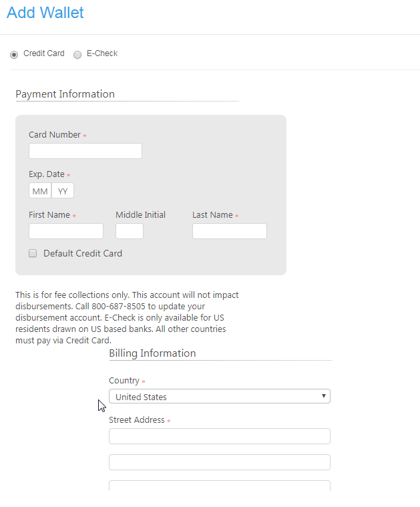Select the Middle Initial text box
This screenshot has height=507, width=420.
130,231
